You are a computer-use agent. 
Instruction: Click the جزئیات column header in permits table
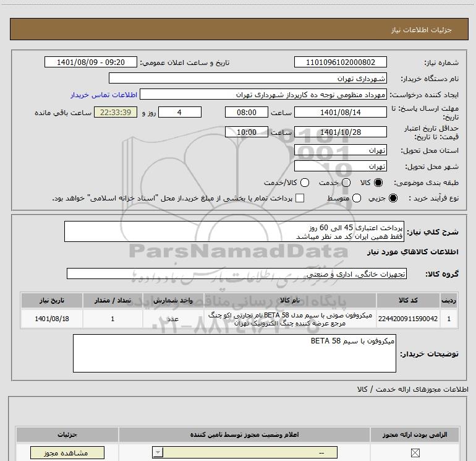tap(67, 434)
